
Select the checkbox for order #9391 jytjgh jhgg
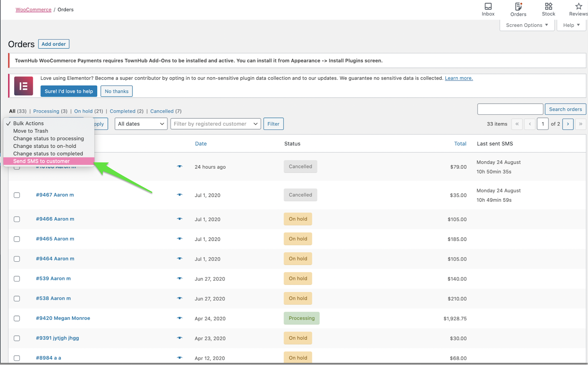(17, 339)
